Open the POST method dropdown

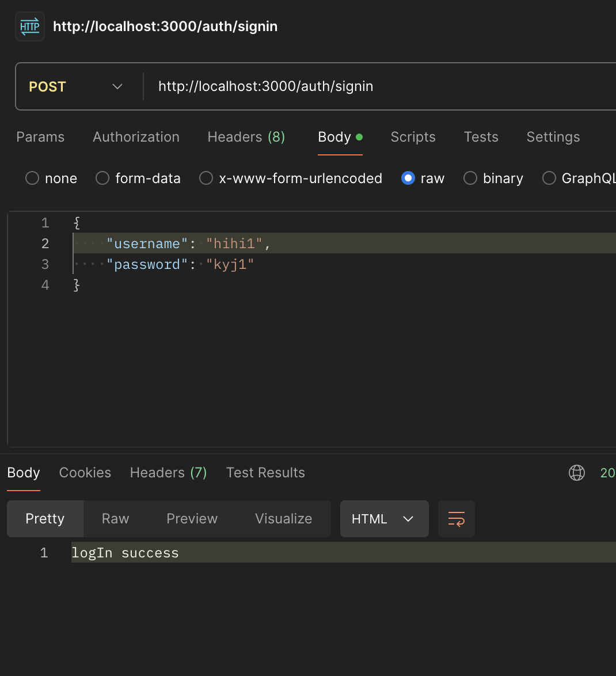pyautogui.click(x=76, y=86)
